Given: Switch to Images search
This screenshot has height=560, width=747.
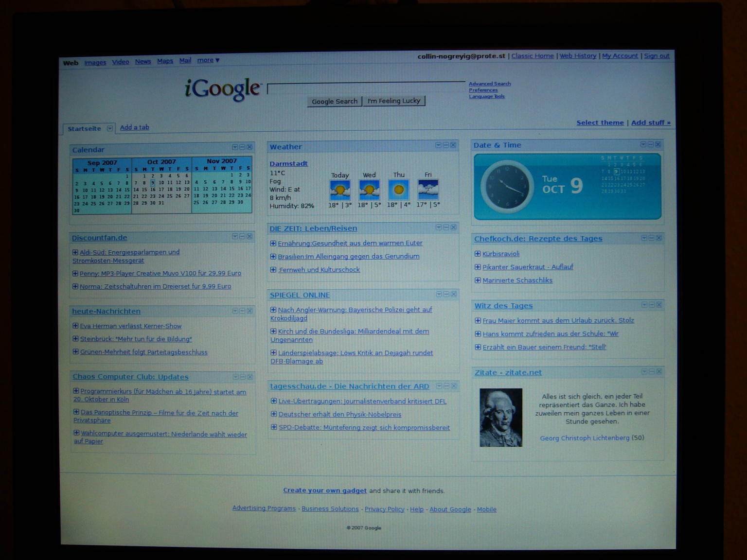Looking at the screenshot, I should tap(95, 62).
